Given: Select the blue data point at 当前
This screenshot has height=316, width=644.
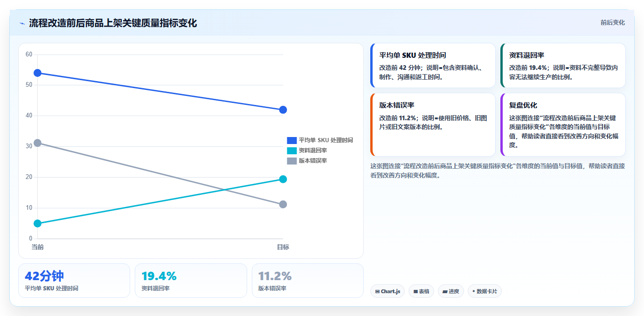Looking at the screenshot, I should click(37, 73).
